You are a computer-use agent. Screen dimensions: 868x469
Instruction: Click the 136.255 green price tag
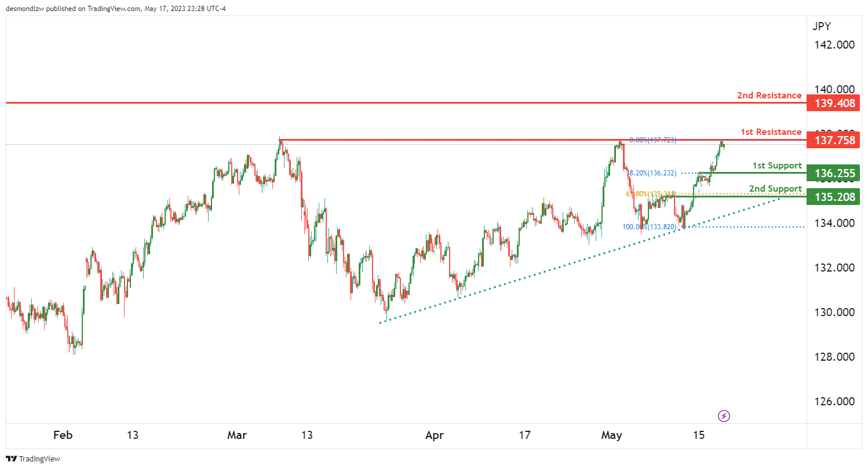[835, 173]
